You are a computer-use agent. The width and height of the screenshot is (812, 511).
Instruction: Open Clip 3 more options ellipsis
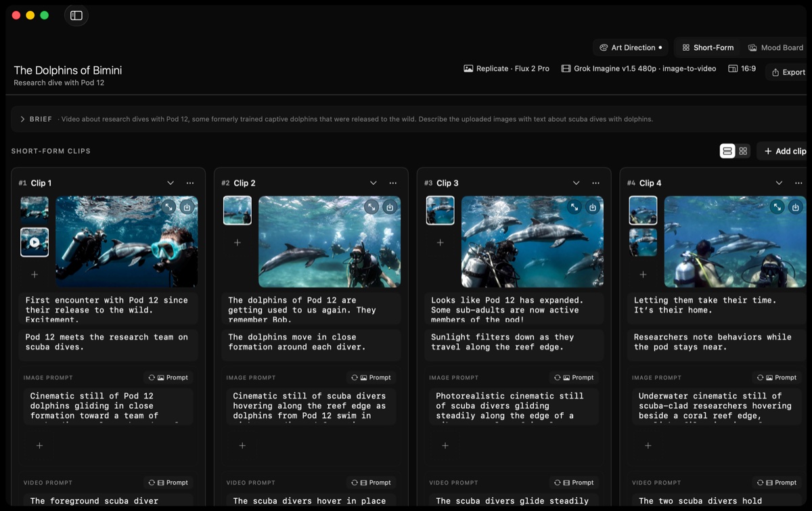tap(596, 183)
